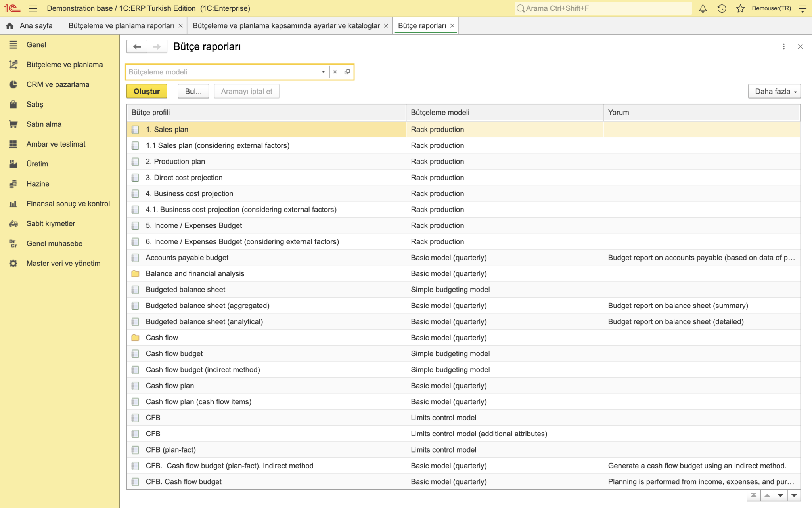This screenshot has width=812, height=508.
Task: Open the history clock icon
Action: pos(722,8)
